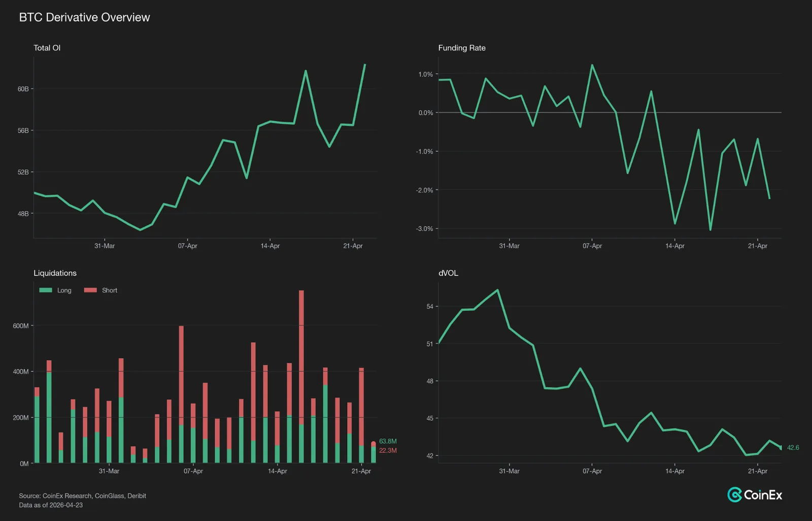The height and width of the screenshot is (521, 812).
Task: Click the 'Total OI' chart title
Action: click(47, 48)
